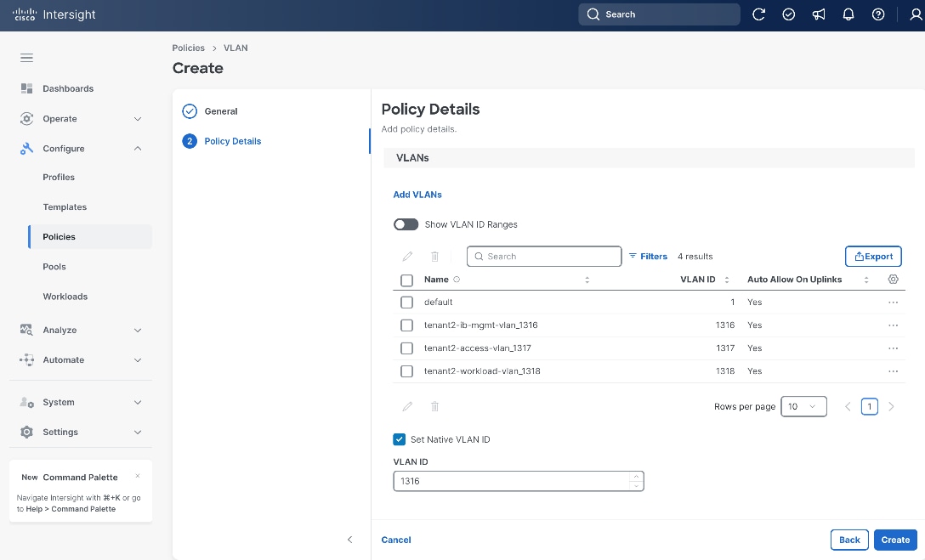Click the trash icon above the table
The image size is (925, 560).
[434, 257]
